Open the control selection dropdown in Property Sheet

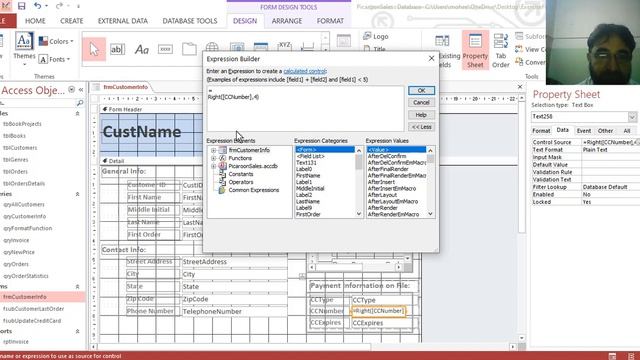click(x=632, y=117)
